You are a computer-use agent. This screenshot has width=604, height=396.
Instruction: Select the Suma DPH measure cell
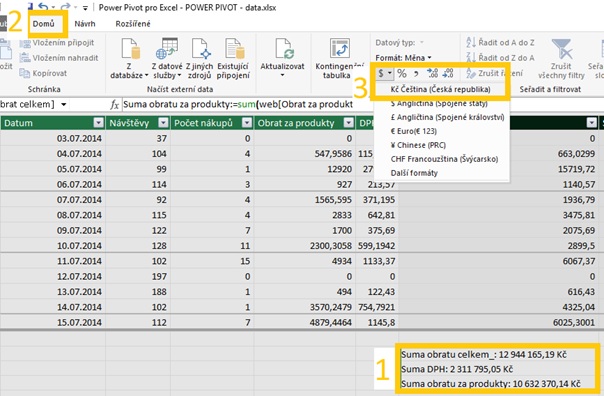[x=498, y=369]
